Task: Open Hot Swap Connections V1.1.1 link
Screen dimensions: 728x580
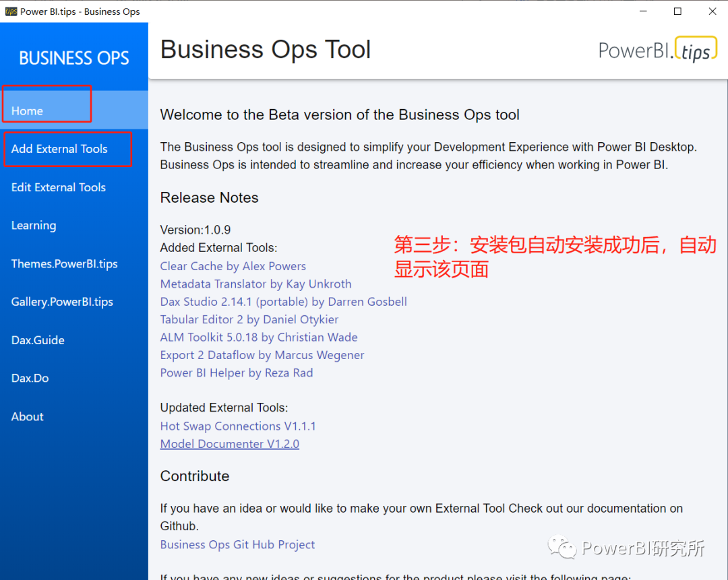Action: tap(238, 426)
